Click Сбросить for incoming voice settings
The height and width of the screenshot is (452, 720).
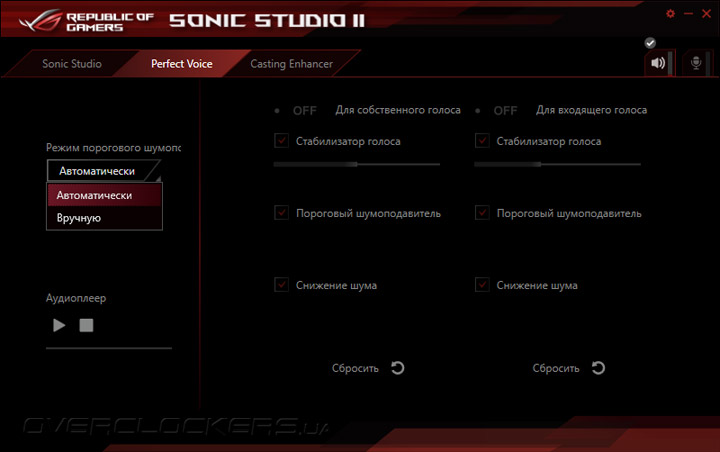pos(556,368)
